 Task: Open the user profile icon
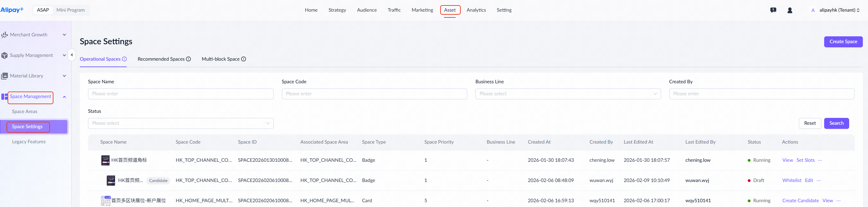790,10
